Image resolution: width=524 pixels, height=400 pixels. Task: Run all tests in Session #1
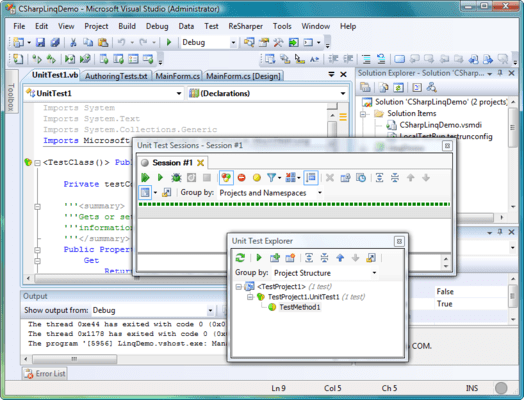coord(145,178)
